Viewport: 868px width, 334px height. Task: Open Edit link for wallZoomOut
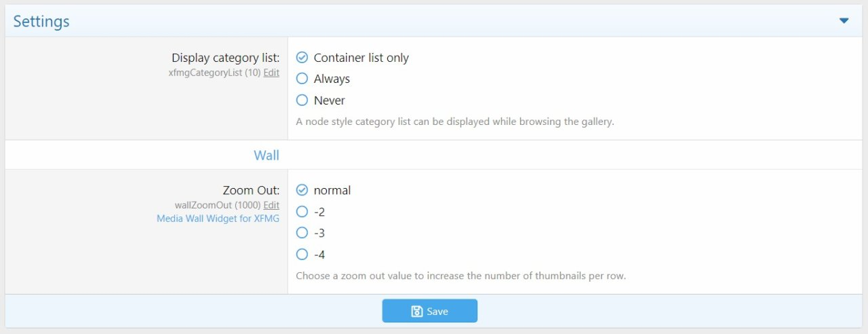pos(271,205)
